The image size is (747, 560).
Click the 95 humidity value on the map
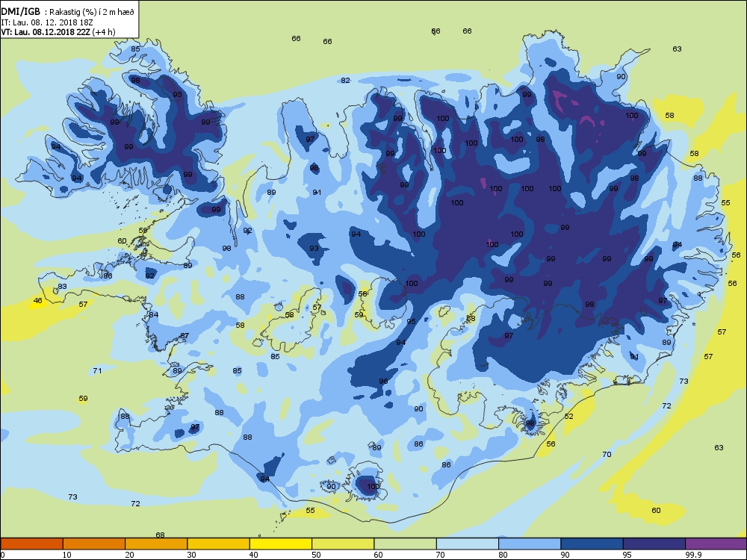tap(411, 321)
